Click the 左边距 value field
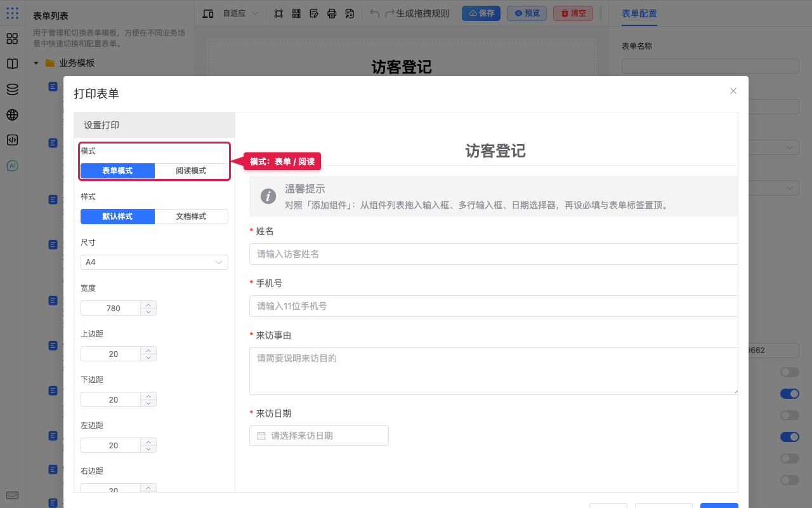The image size is (812, 508). tap(110, 445)
